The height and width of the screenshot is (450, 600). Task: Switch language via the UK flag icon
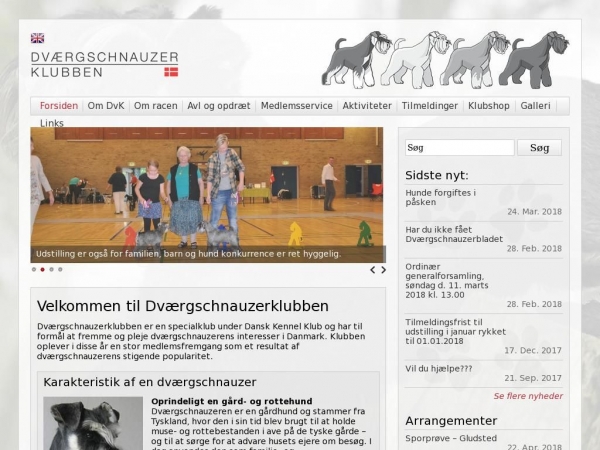coord(38,38)
